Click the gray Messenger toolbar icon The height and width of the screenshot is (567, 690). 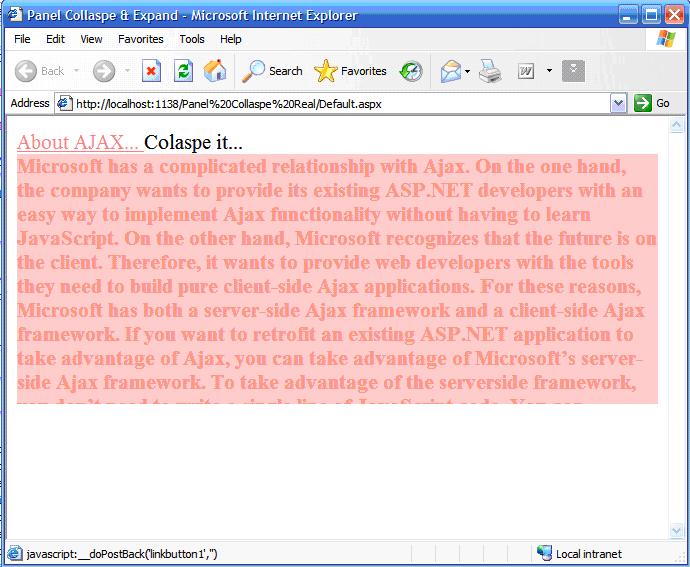573,71
